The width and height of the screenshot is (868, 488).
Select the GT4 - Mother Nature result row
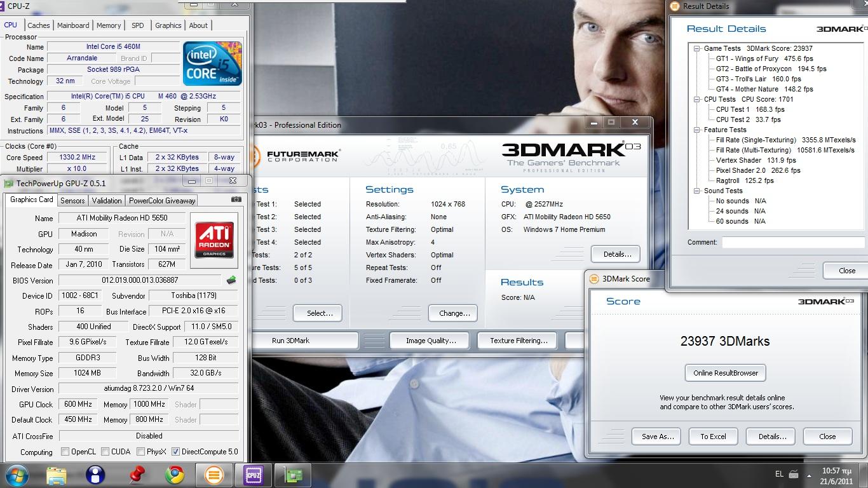click(764, 89)
